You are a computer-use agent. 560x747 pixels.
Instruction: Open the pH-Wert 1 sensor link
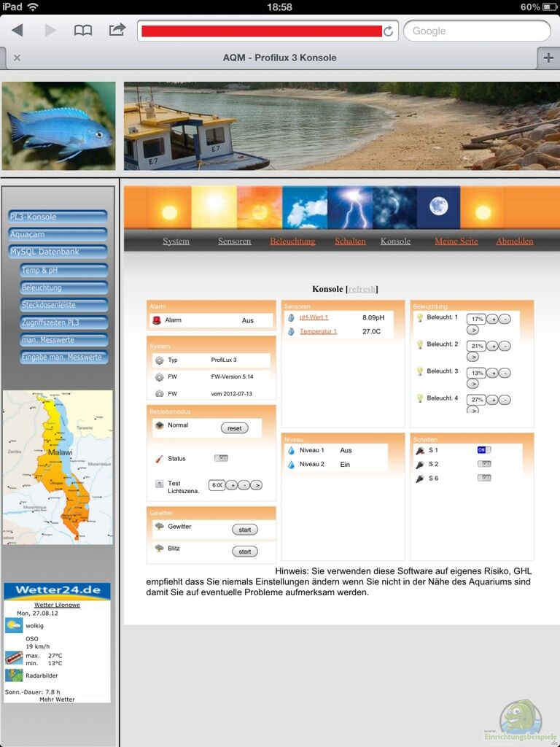(314, 317)
